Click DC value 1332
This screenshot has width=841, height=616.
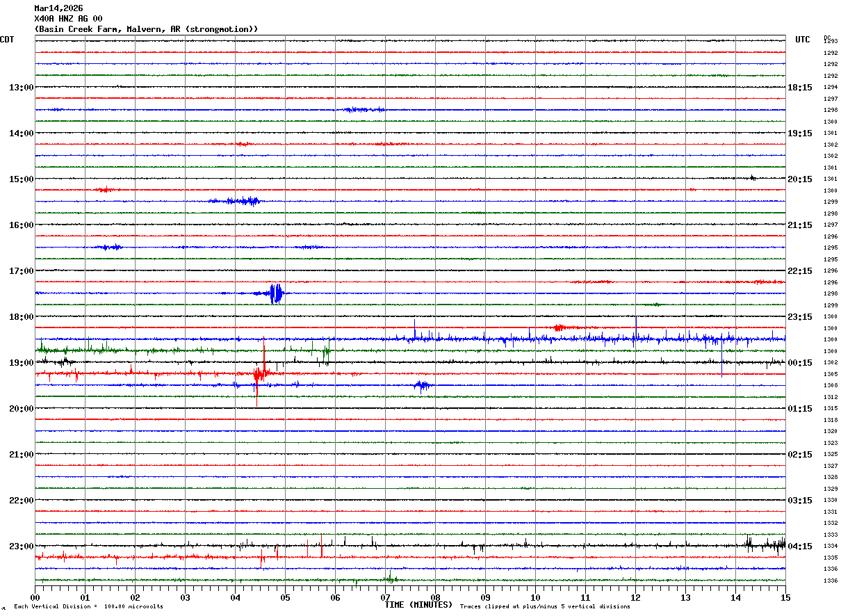coord(831,524)
